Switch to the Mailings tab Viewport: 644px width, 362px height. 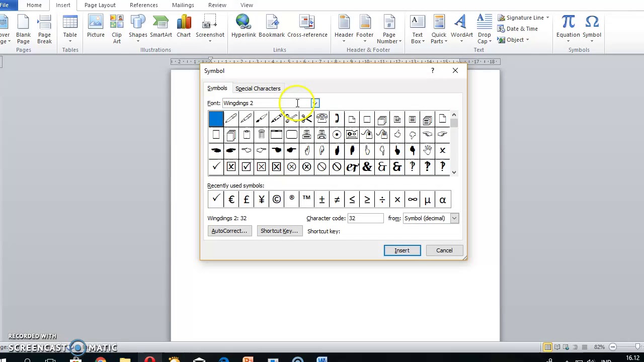pyautogui.click(x=183, y=5)
